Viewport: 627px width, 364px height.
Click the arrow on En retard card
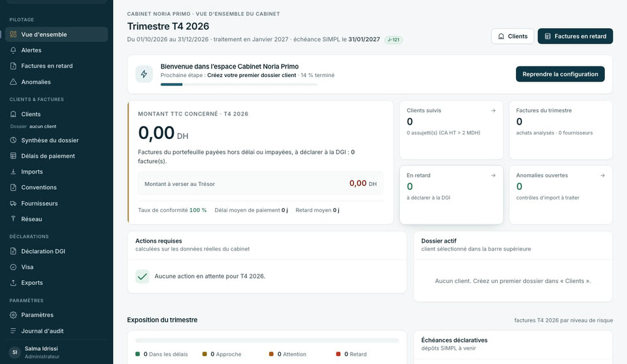[493, 175]
